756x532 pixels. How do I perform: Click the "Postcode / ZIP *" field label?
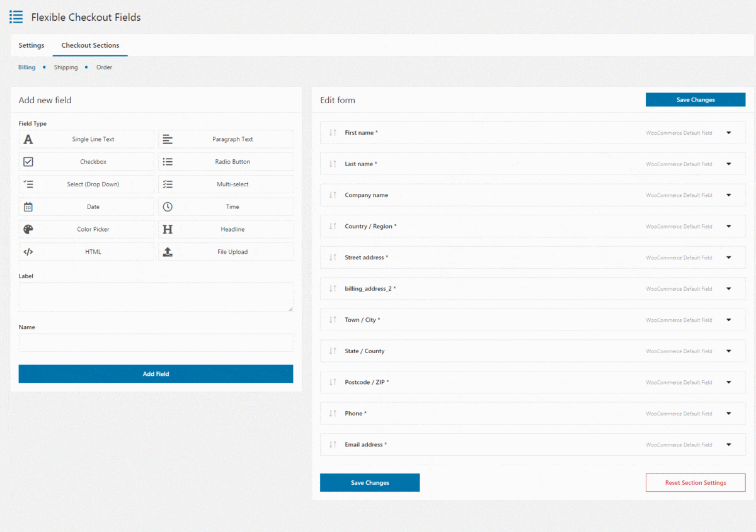click(x=367, y=382)
